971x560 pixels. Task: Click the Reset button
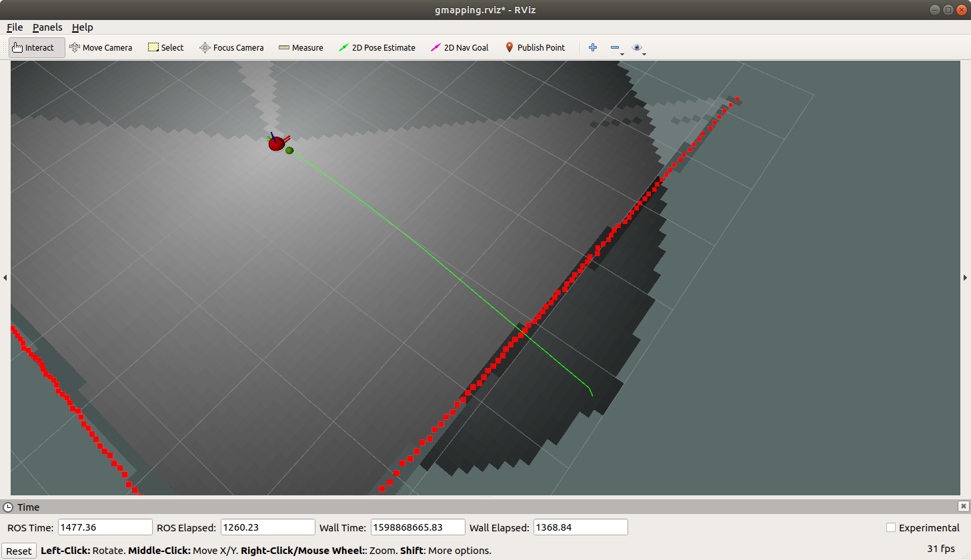(19, 551)
